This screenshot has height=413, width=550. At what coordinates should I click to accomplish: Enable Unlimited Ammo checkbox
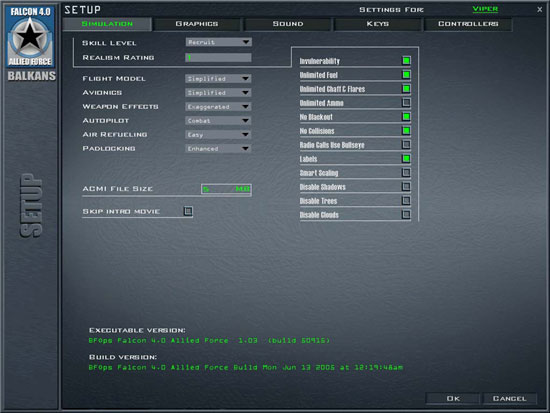[406, 103]
